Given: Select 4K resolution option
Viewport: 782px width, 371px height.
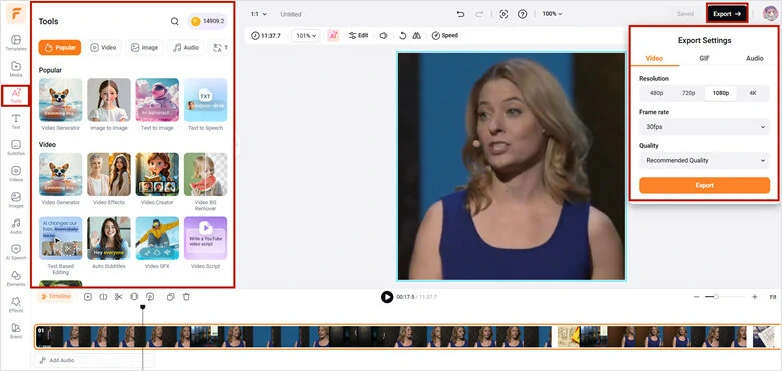Looking at the screenshot, I should [753, 93].
